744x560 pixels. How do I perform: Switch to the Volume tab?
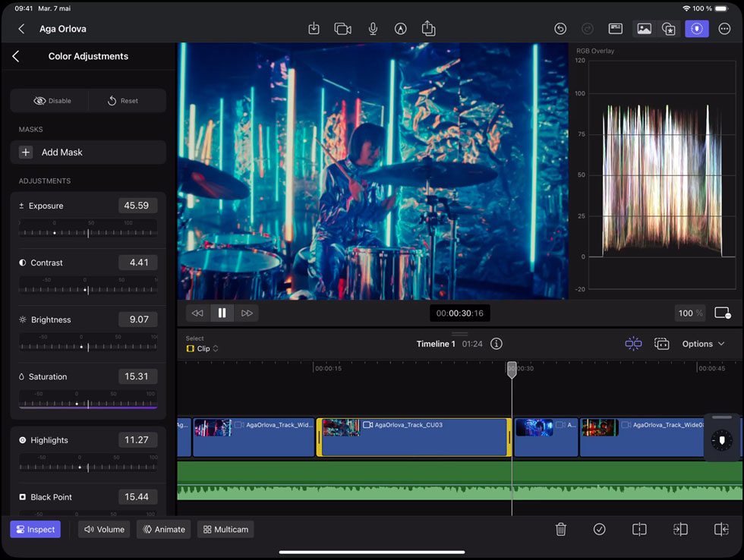[x=104, y=530]
